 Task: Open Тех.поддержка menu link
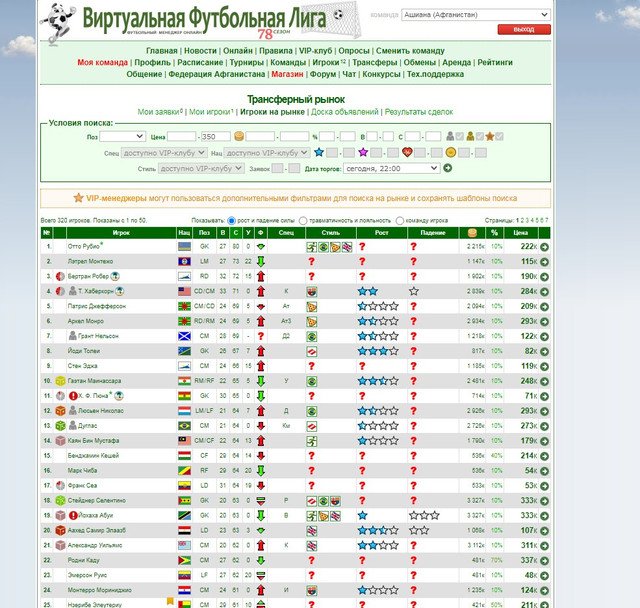(435, 74)
